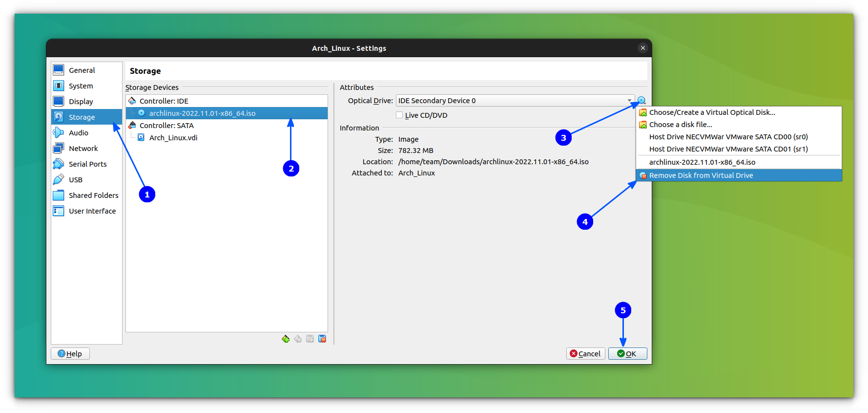The width and height of the screenshot is (868, 413).
Task: Choose Remove Disk from Virtual Drive
Action: pos(701,175)
